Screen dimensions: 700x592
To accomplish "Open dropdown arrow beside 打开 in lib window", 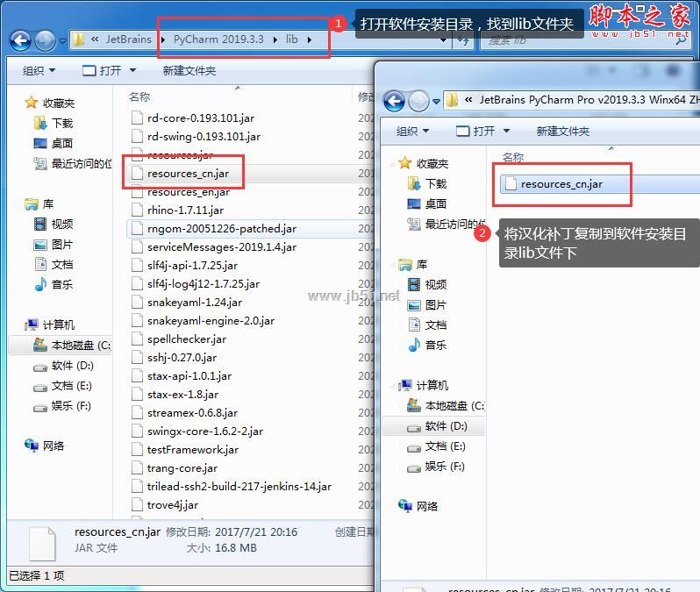I will 132,70.
